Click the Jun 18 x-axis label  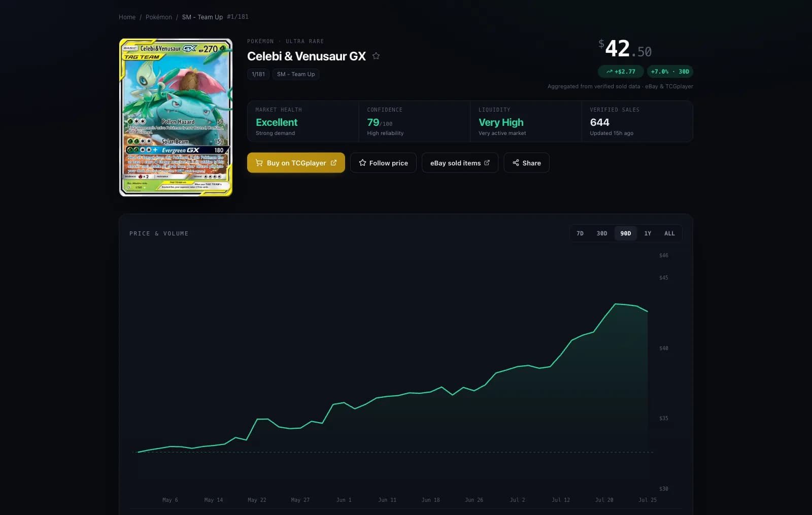click(x=430, y=500)
